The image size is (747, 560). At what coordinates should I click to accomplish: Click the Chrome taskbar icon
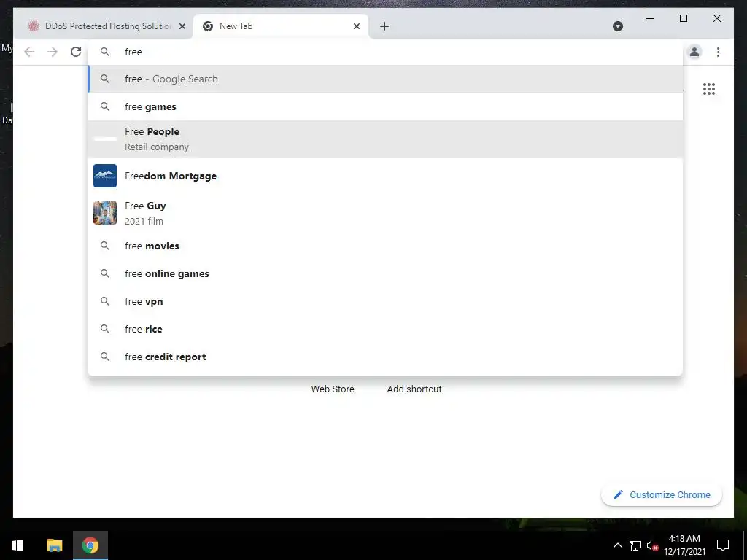[90, 545]
